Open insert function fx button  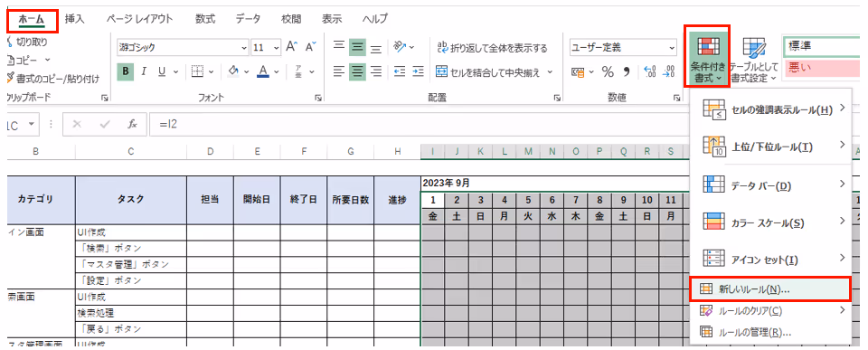pyautogui.click(x=132, y=125)
